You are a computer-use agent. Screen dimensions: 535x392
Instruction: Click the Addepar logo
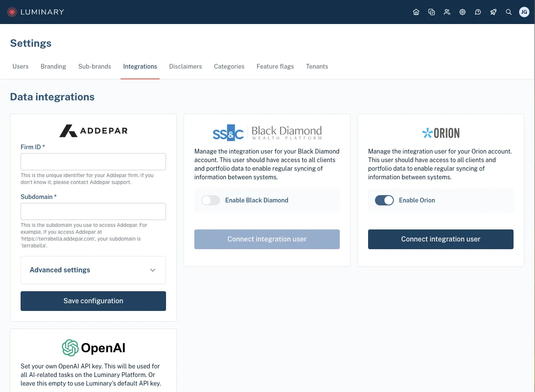click(x=93, y=131)
